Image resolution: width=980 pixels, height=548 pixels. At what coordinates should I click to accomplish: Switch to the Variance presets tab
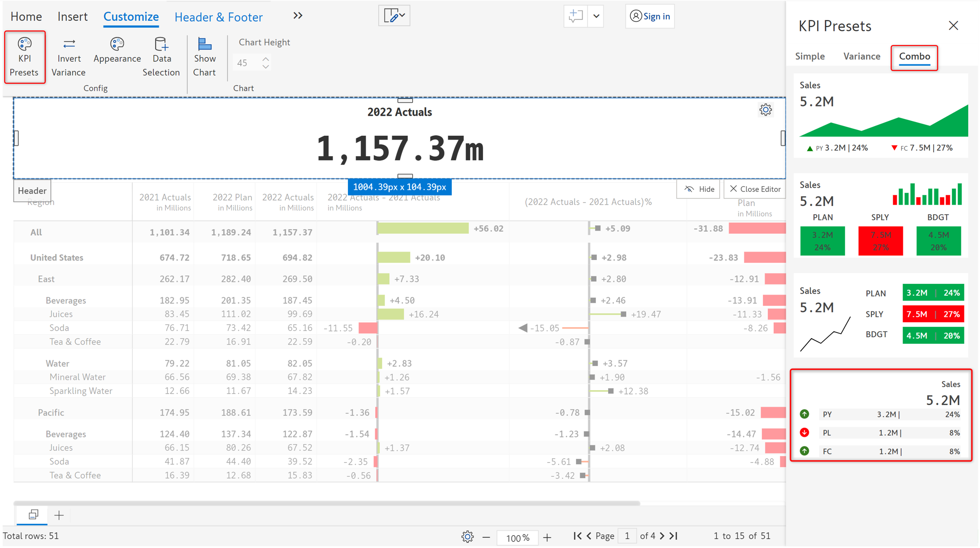pyautogui.click(x=861, y=56)
